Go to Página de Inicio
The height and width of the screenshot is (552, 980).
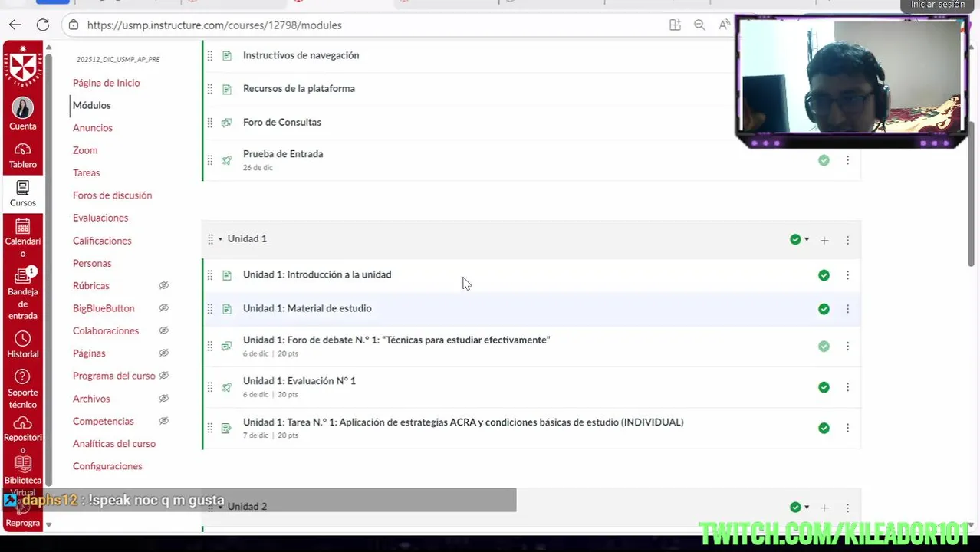coord(106,83)
